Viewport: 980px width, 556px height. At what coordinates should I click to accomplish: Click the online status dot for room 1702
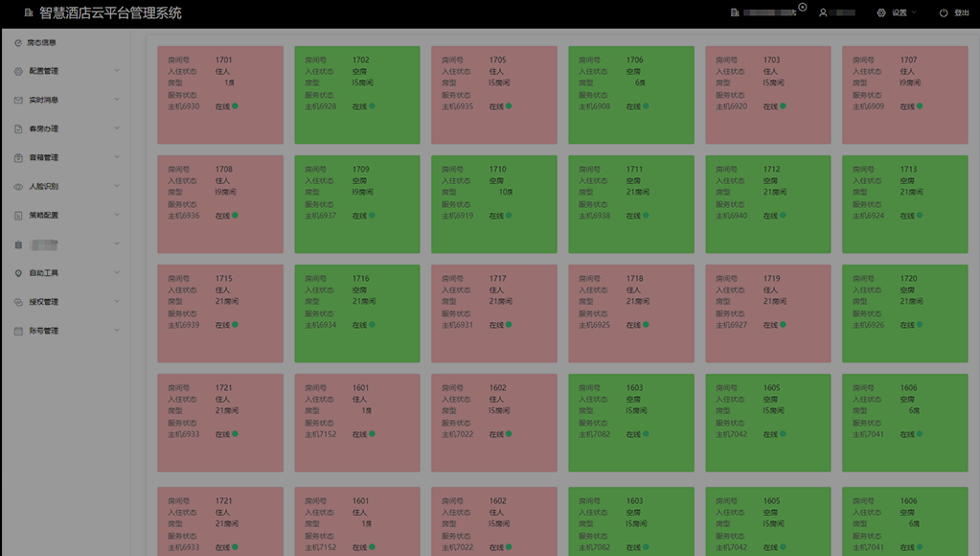click(x=372, y=106)
